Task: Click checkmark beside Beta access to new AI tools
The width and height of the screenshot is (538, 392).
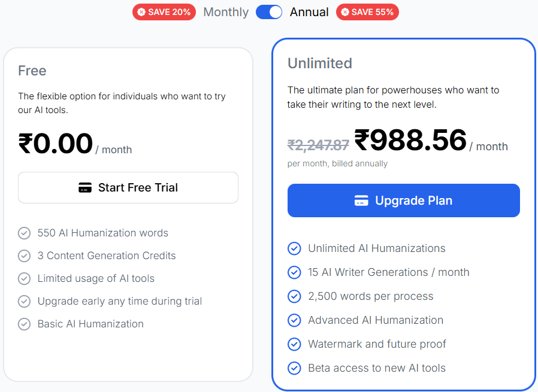Action: tap(294, 368)
